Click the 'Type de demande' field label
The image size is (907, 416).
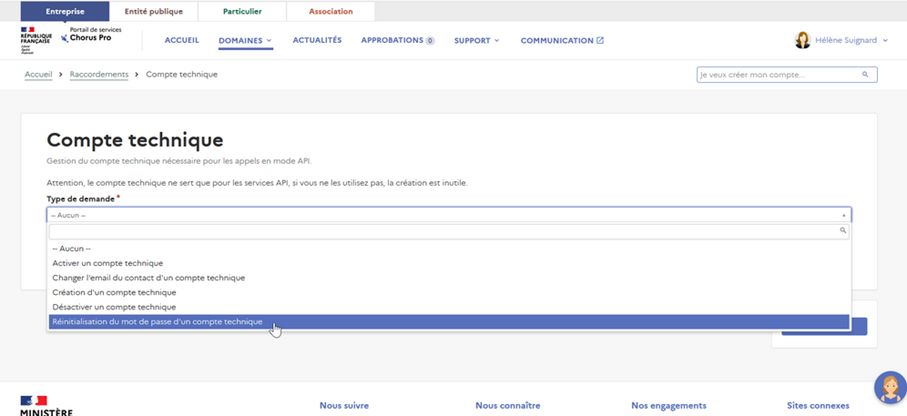pos(81,199)
